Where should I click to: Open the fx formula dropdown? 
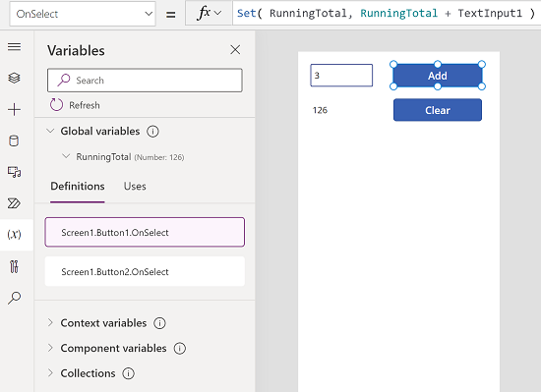click(x=209, y=13)
